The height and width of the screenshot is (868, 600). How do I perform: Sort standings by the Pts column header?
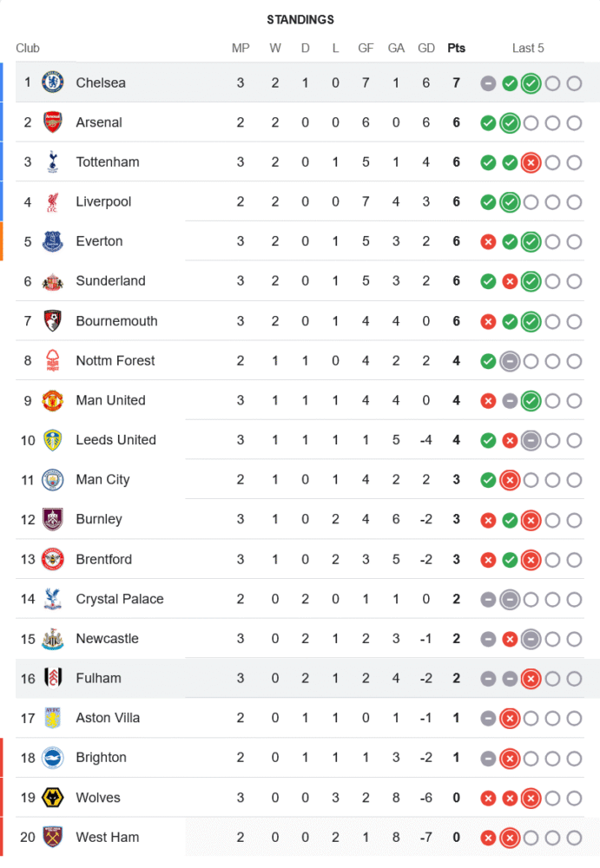pos(456,48)
